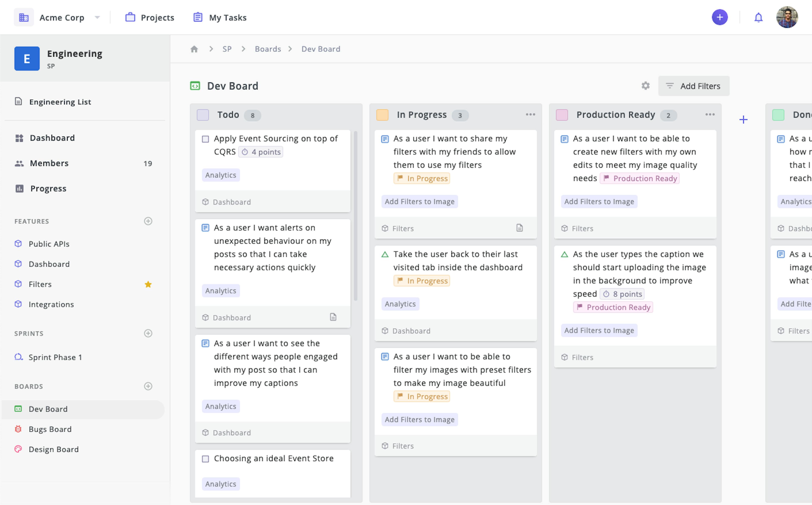Add a new board with Boards plus icon

coord(148,386)
